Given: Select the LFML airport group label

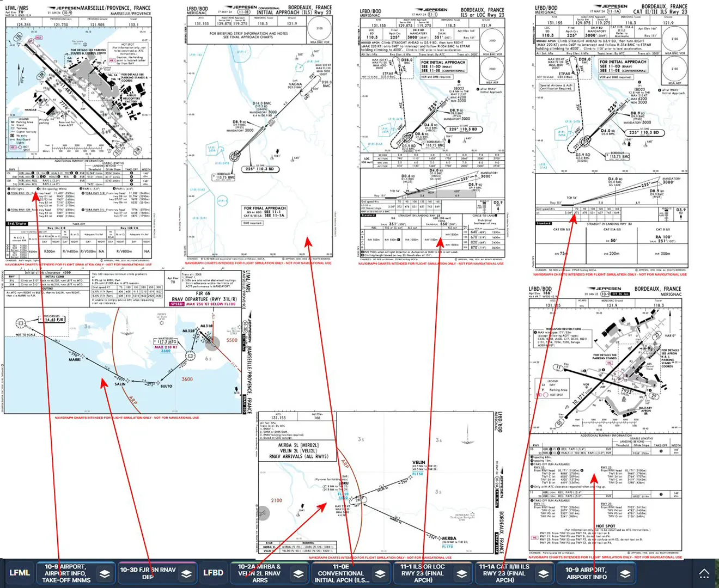Looking at the screenshot, I should point(20,573).
